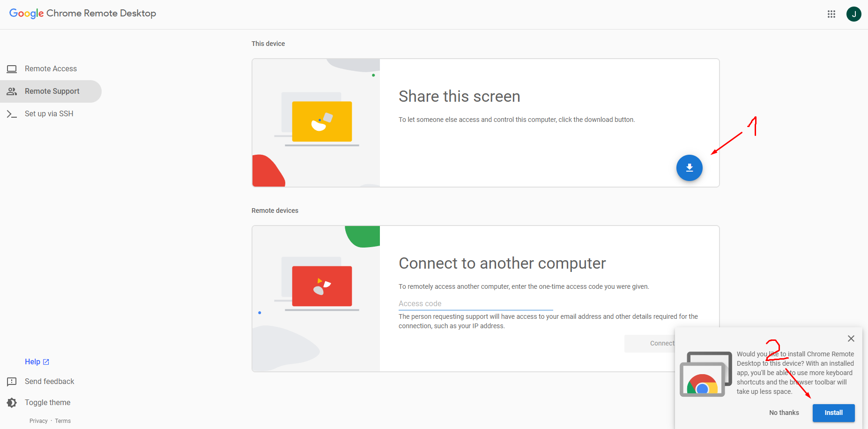Click the blue download button
The width and height of the screenshot is (868, 429).
689,168
